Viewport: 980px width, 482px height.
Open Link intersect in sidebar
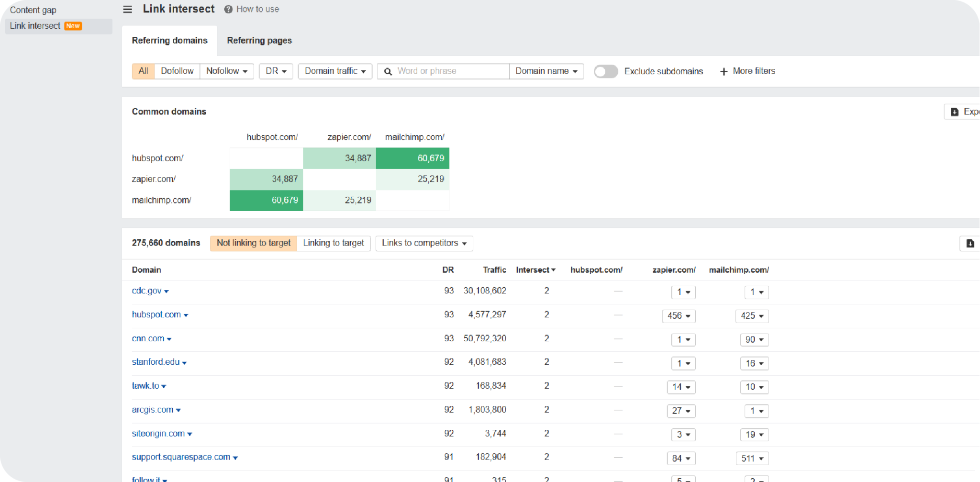[58, 26]
